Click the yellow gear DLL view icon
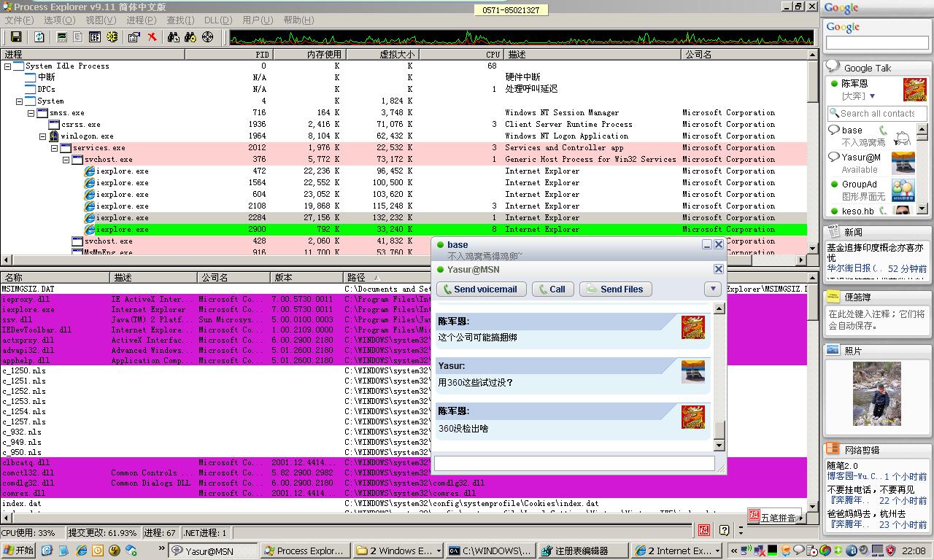 [x=112, y=37]
